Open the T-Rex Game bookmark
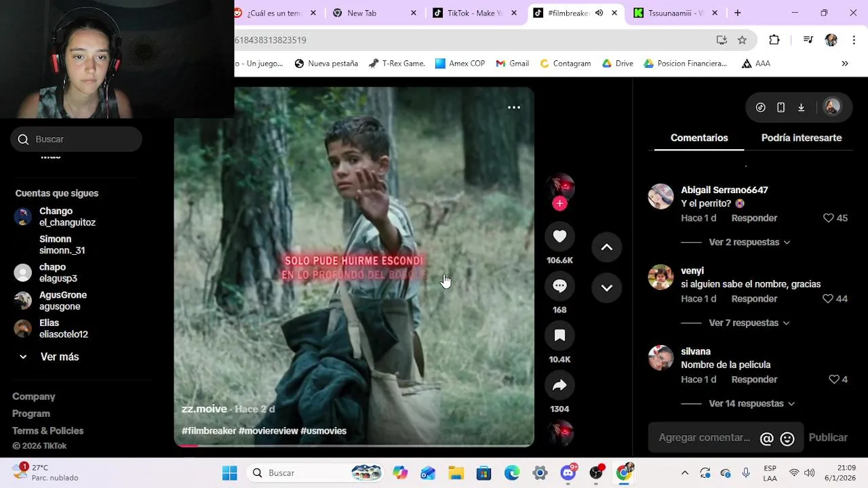Screen dimensions: 868x488 point(397,64)
